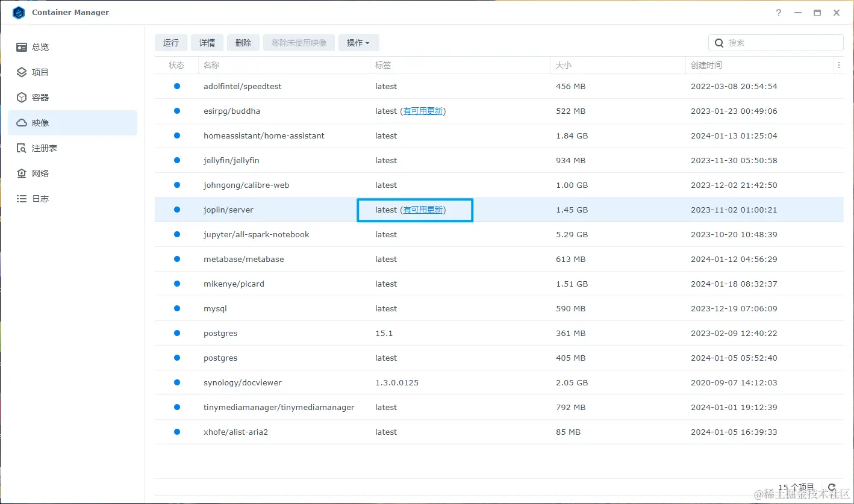
Task: Sort images by 创建时间 column
Action: pyautogui.click(x=706, y=65)
